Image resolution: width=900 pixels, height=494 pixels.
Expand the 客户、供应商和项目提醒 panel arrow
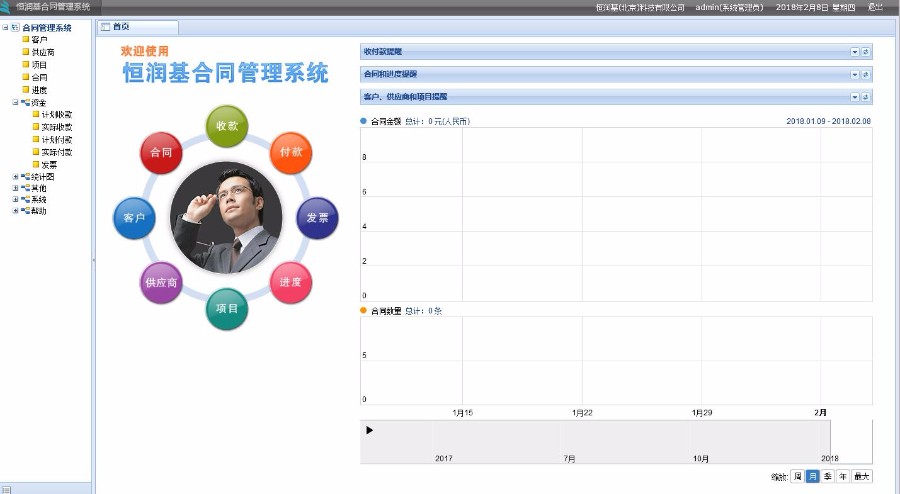(x=855, y=97)
